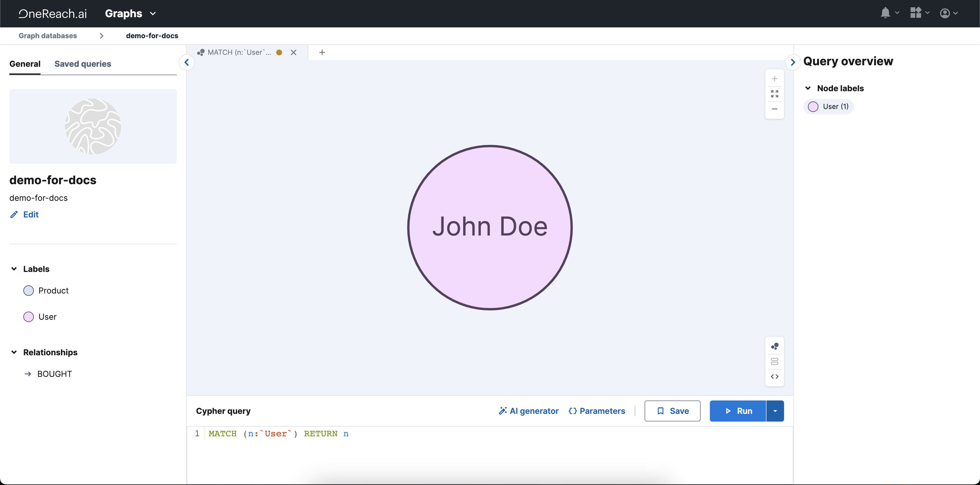Open the Run options dropdown arrow
Screen dimensions: 980x485
click(775, 411)
